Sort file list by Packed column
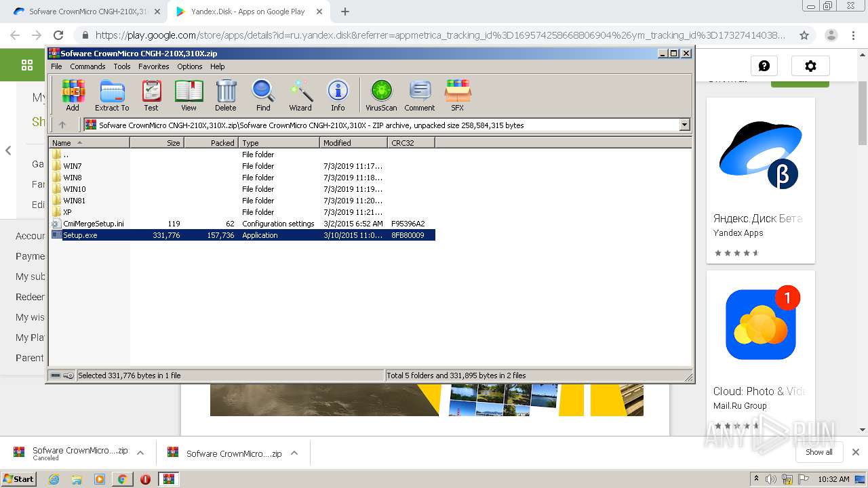The width and height of the screenshot is (868, 488). pyautogui.click(x=211, y=143)
